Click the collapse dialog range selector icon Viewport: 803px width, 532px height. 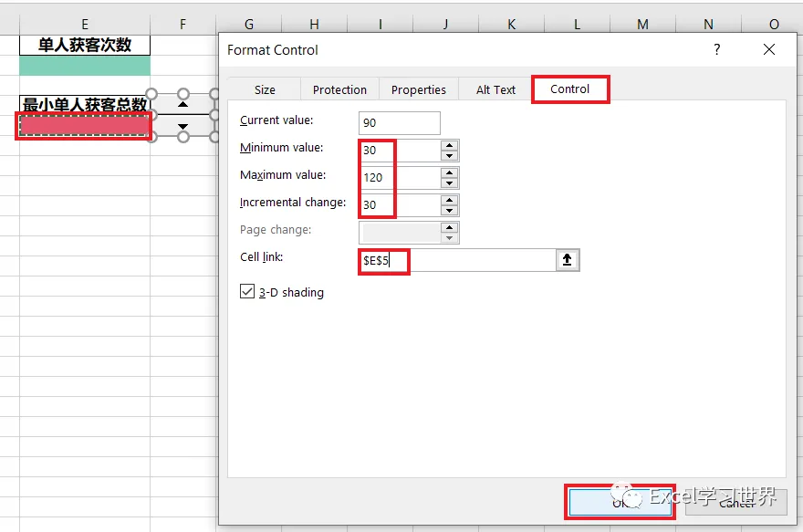(x=568, y=260)
